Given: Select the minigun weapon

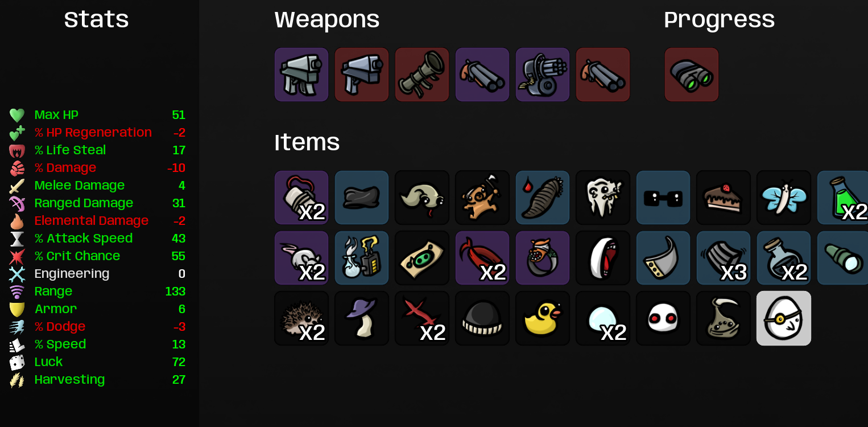Looking at the screenshot, I should [543, 75].
